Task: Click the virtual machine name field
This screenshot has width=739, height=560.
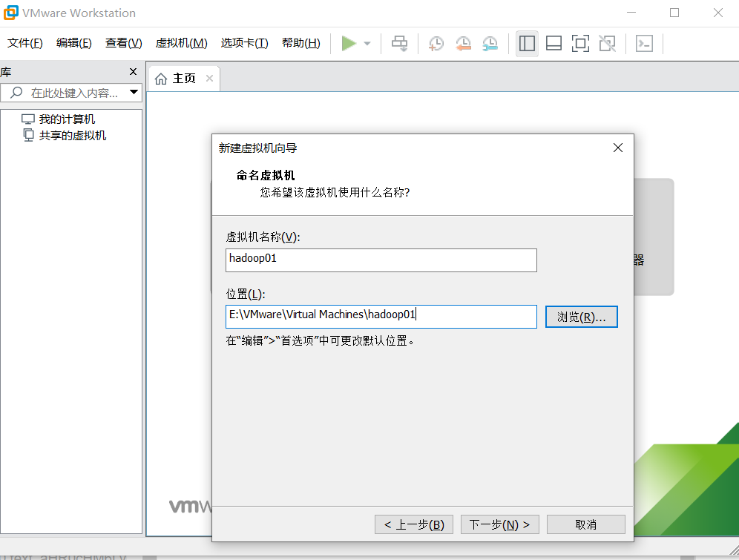Action: pos(381,260)
